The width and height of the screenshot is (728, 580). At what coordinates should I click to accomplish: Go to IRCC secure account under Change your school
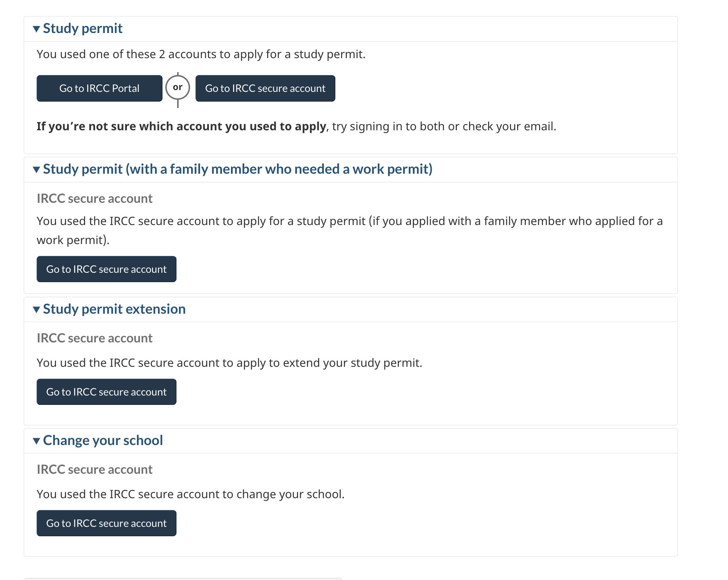[106, 523]
